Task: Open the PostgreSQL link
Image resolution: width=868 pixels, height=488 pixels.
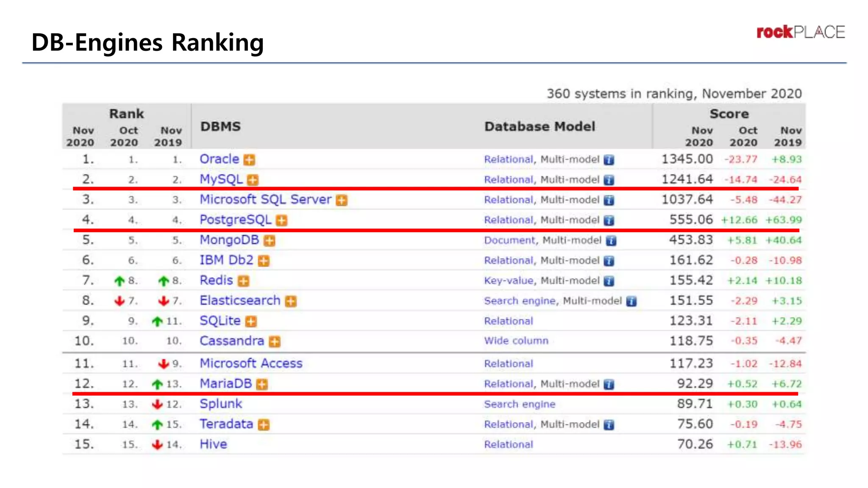Action: click(236, 220)
